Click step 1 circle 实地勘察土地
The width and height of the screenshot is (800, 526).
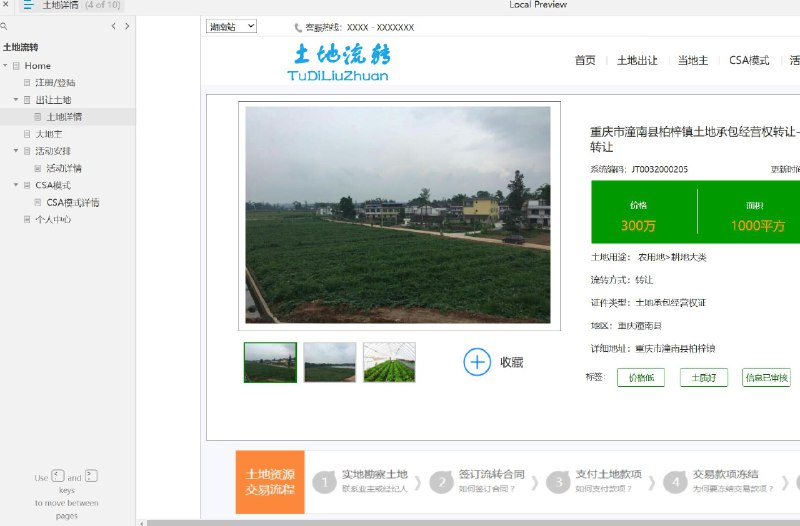[x=324, y=482]
